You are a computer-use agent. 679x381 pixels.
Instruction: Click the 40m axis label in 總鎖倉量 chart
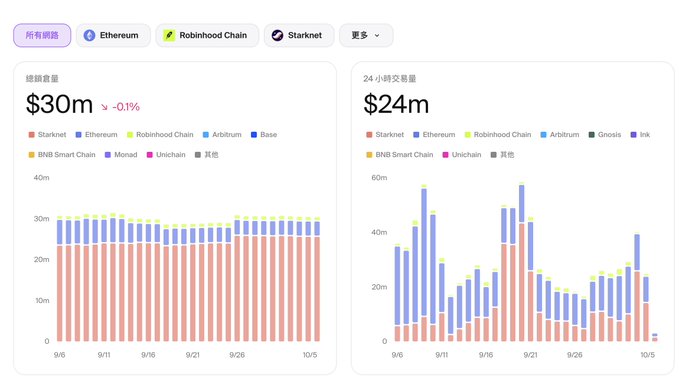42,178
